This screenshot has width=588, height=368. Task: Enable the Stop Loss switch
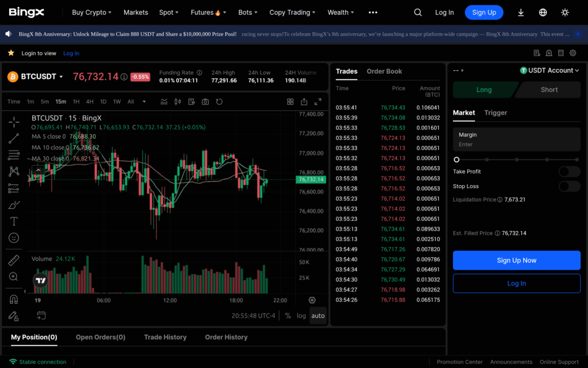coord(569,186)
